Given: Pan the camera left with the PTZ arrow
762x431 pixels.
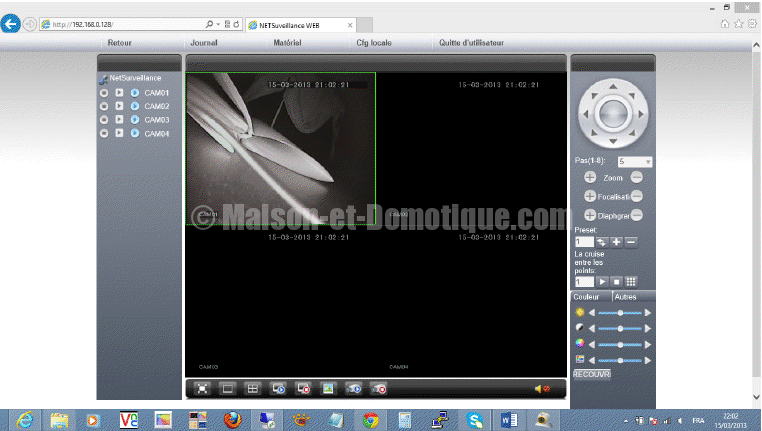Looking at the screenshot, I should tap(586, 114).
